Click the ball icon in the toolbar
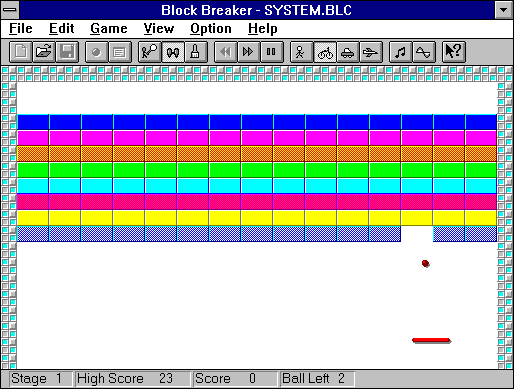Image resolution: width=514 pixels, height=389 pixels. tap(96, 52)
